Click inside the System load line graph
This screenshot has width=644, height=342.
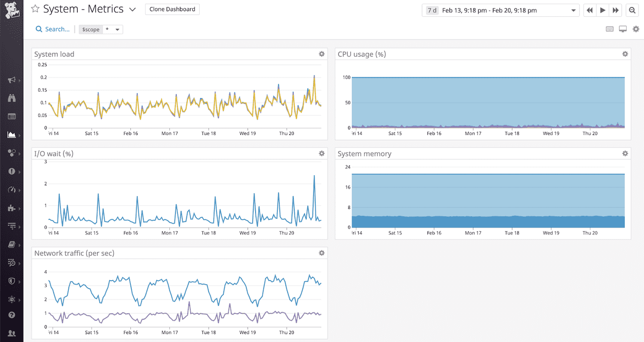tap(184, 96)
